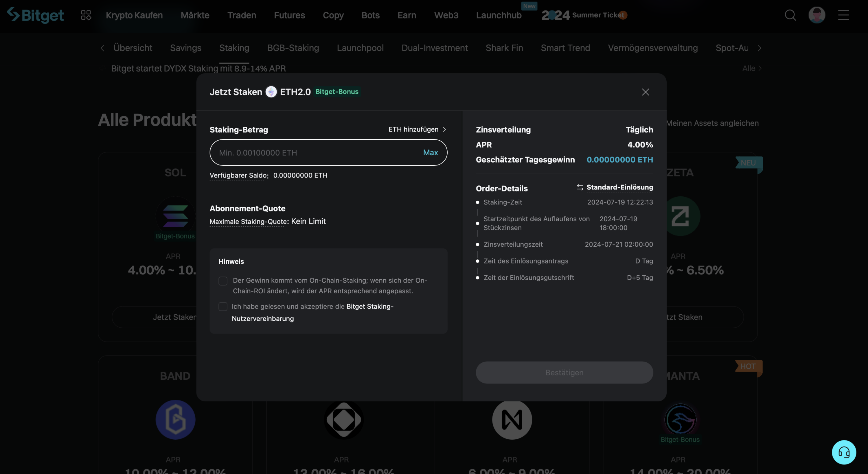Open the apps grid menu icon
Image resolution: width=868 pixels, height=474 pixels.
86,15
